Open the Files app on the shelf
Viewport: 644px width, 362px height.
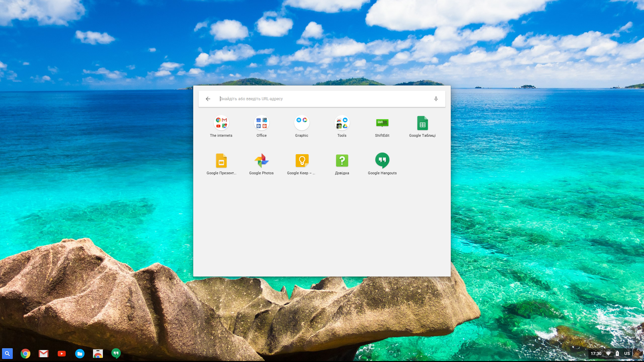[80, 353]
